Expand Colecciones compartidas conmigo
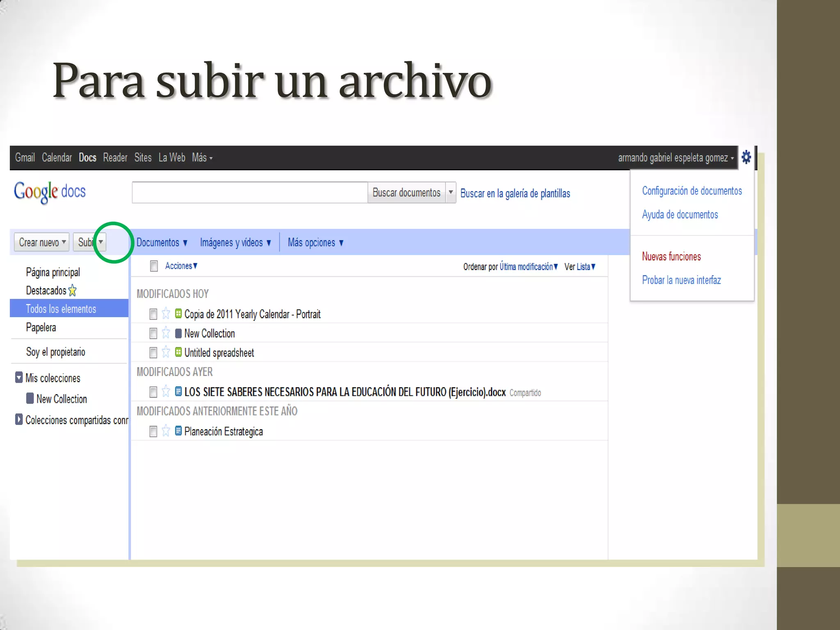The height and width of the screenshot is (630, 840). [x=19, y=419]
